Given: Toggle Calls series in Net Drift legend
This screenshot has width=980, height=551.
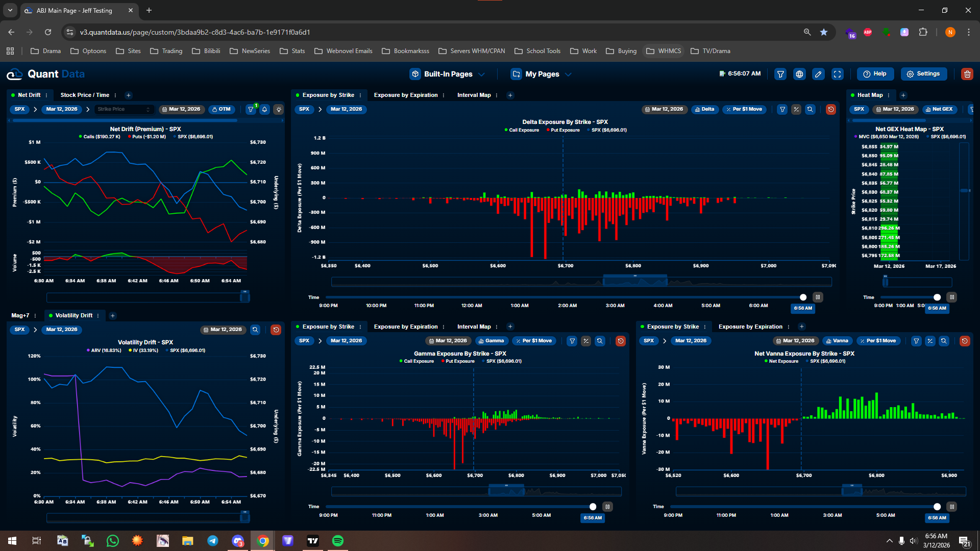Looking at the screenshot, I should pyautogui.click(x=100, y=137).
